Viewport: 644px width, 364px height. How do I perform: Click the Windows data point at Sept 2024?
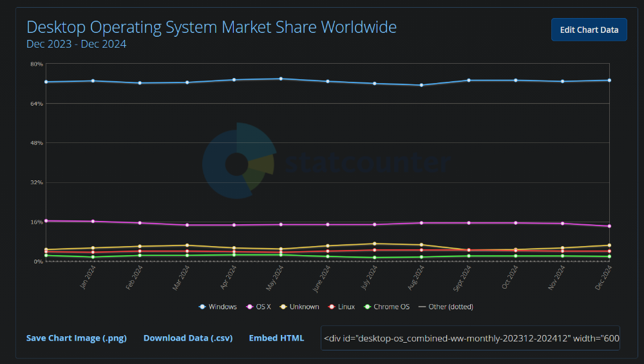point(469,81)
